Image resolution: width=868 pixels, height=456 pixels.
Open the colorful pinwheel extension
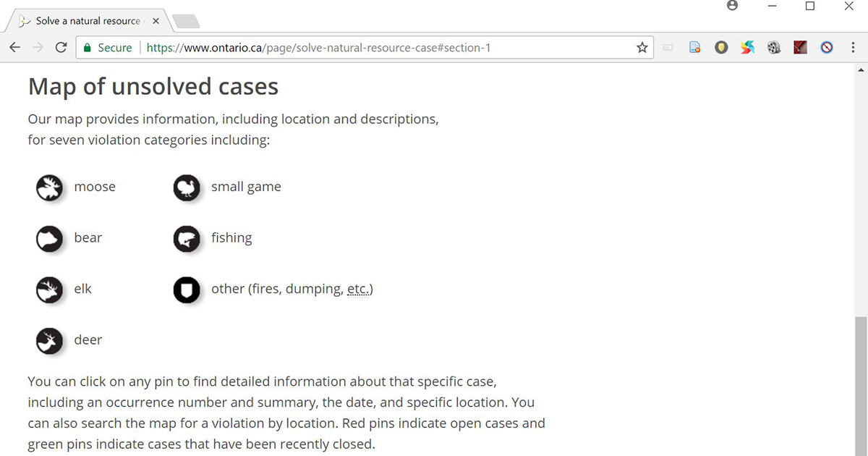[747, 47]
